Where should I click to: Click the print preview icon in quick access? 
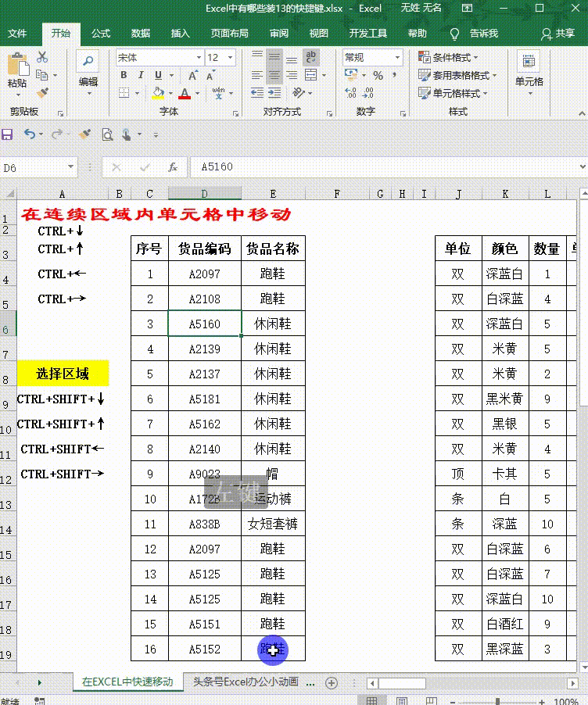(107, 134)
